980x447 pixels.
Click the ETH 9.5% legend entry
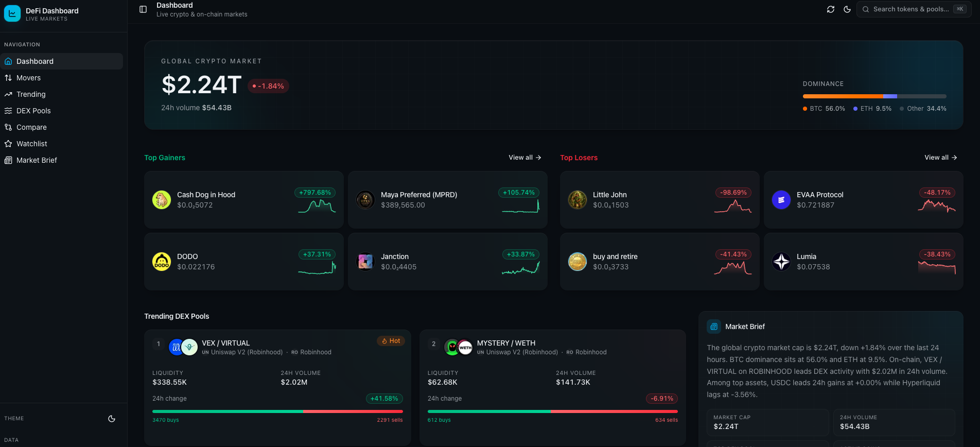[x=872, y=109]
